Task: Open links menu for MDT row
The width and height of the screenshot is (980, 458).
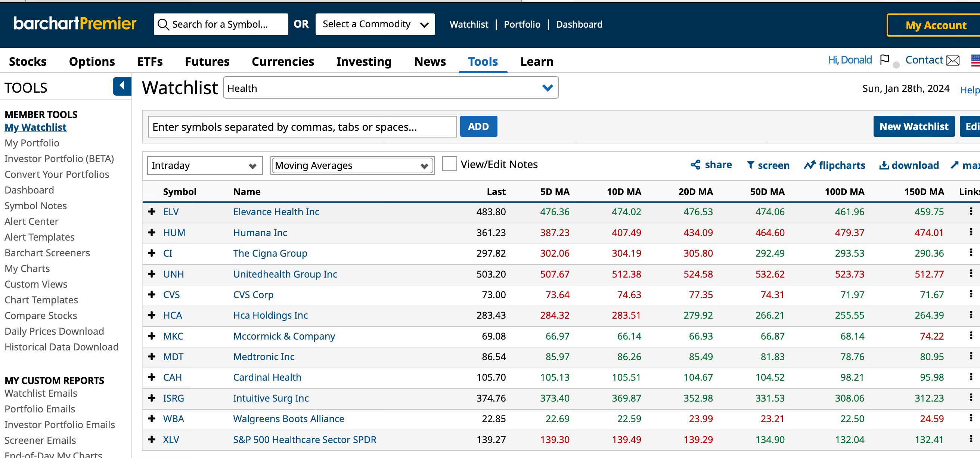Action: point(971,356)
